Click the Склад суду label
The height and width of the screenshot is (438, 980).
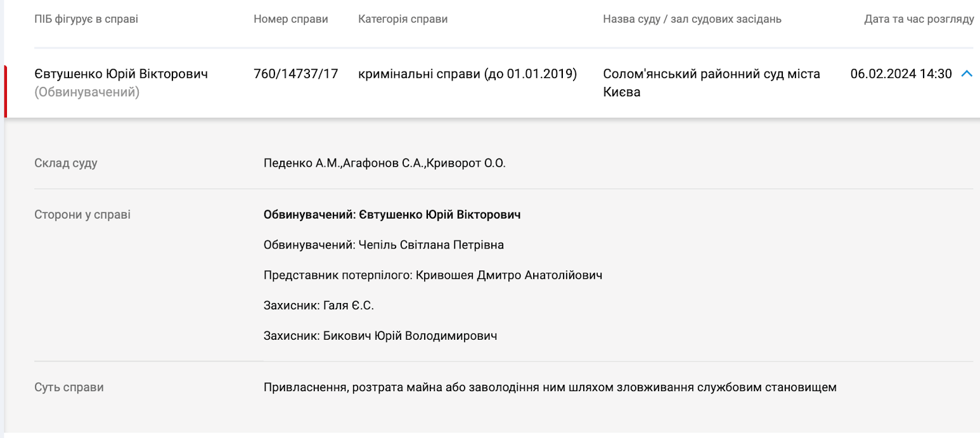[x=66, y=164]
